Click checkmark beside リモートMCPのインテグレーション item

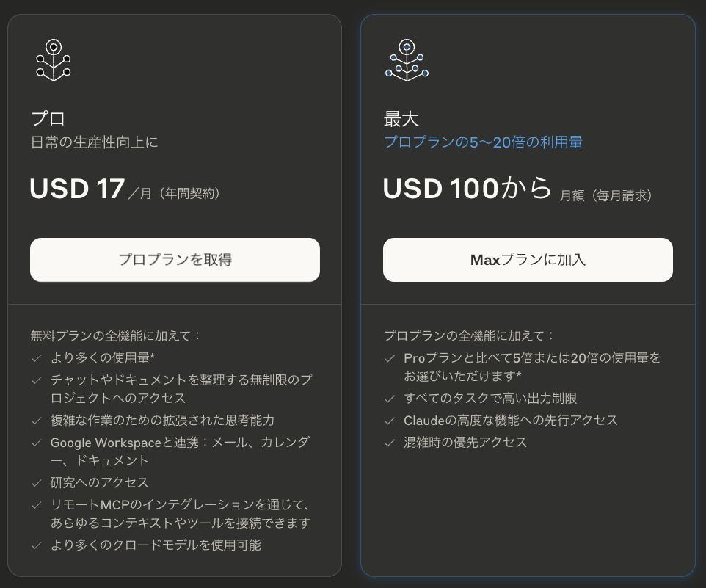click(37, 505)
